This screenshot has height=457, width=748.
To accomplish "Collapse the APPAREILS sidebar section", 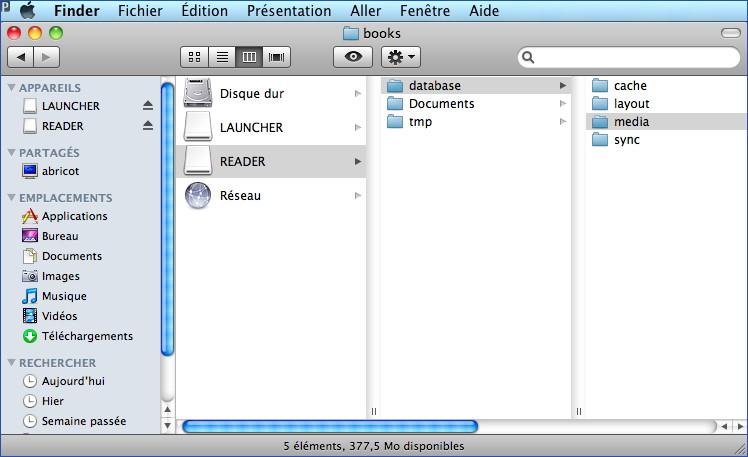I will (12, 87).
